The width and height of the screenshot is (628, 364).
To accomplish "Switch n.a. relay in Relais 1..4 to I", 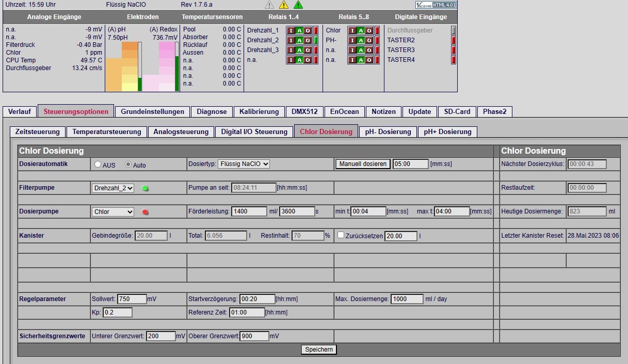I will (291, 60).
